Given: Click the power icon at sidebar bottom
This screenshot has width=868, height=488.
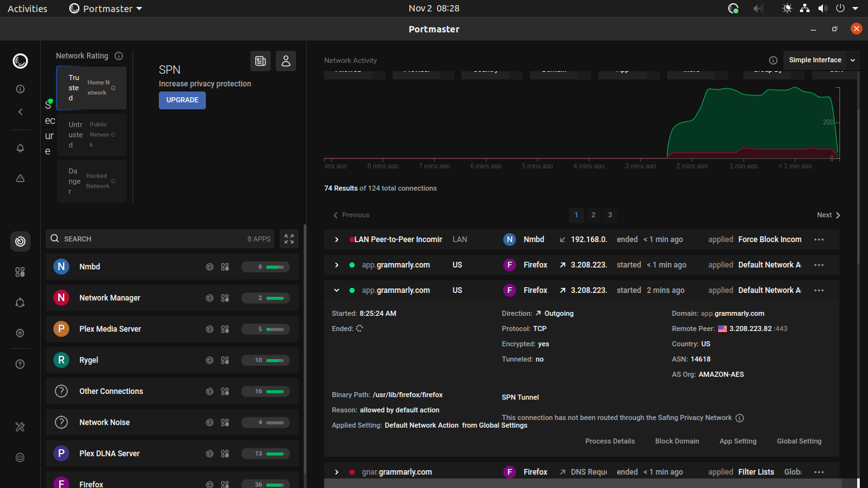Looking at the screenshot, I should 20,457.
